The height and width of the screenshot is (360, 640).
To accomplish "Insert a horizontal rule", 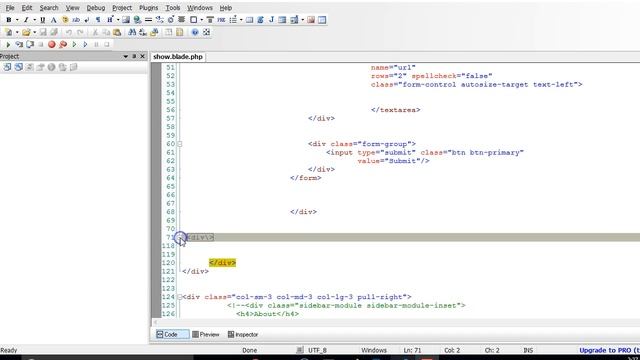I will (x=148, y=20).
